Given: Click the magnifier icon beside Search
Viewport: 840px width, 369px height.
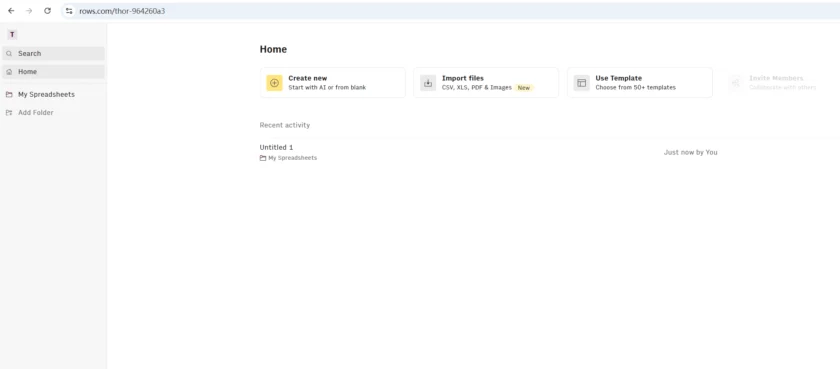Looking at the screenshot, I should pyautogui.click(x=9, y=54).
